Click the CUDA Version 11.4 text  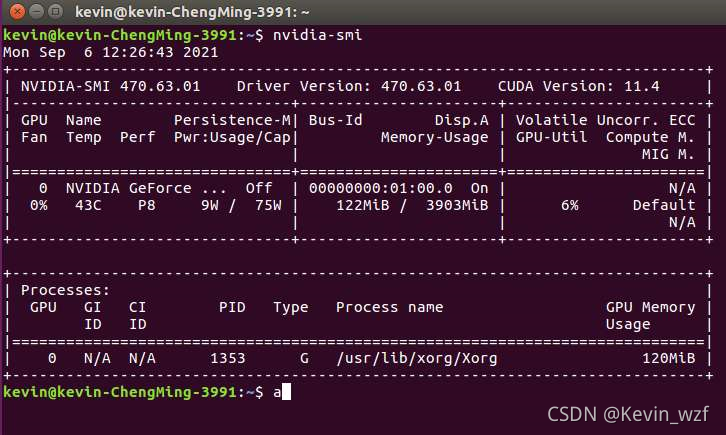tap(578, 86)
